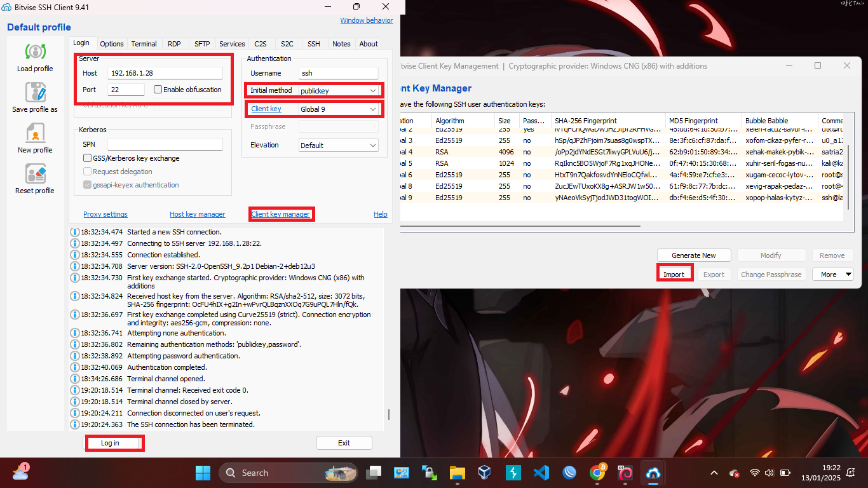868x488 pixels.
Task: Switch to the Options tab
Action: [112, 44]
